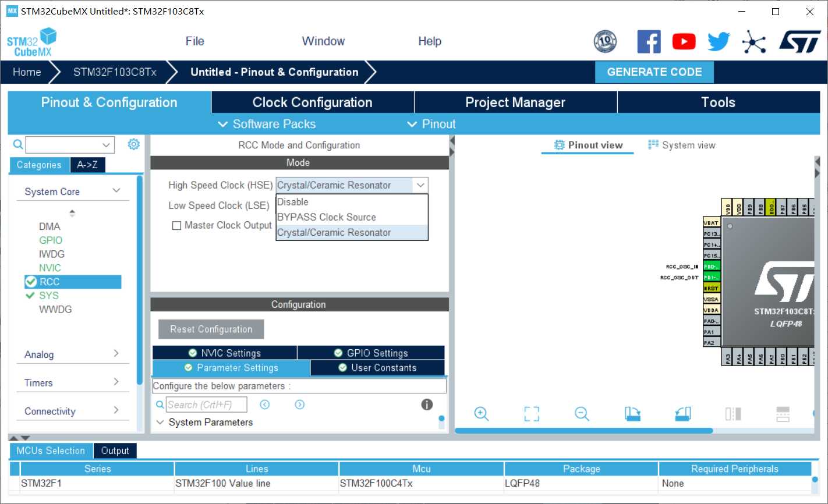828x504 pixels.
Task: Open the User Constants tab
Action: pos(377,368)
